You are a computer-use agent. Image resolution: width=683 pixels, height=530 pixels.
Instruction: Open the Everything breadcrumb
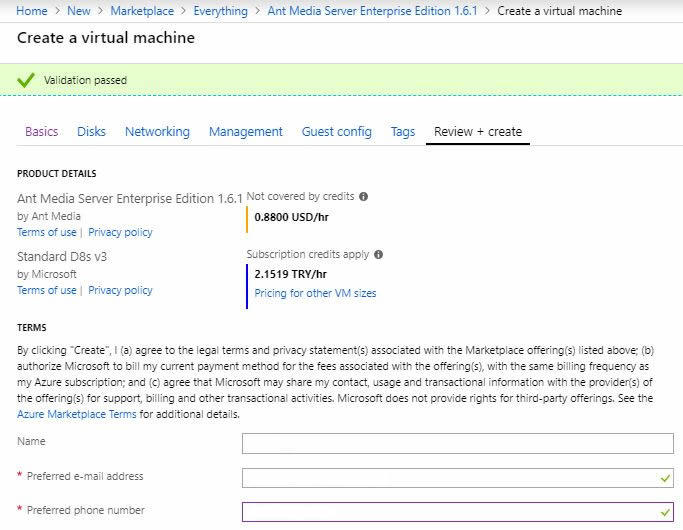(220, 11)
